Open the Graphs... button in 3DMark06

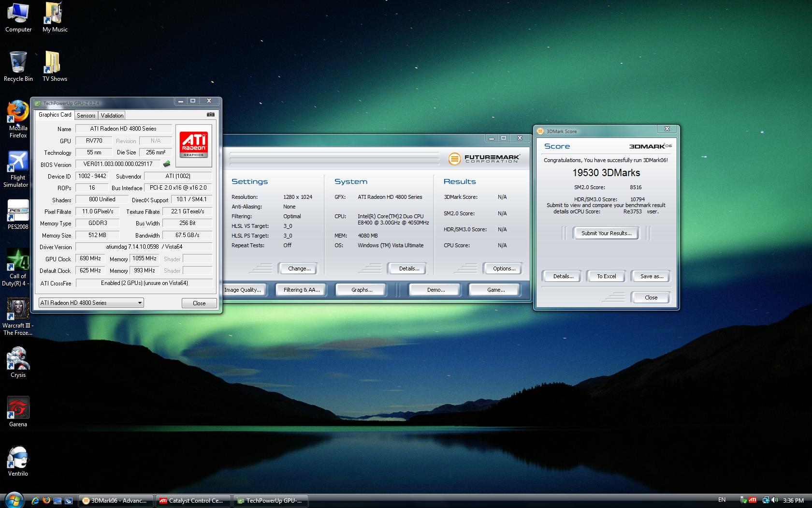[x=362, y=290]
